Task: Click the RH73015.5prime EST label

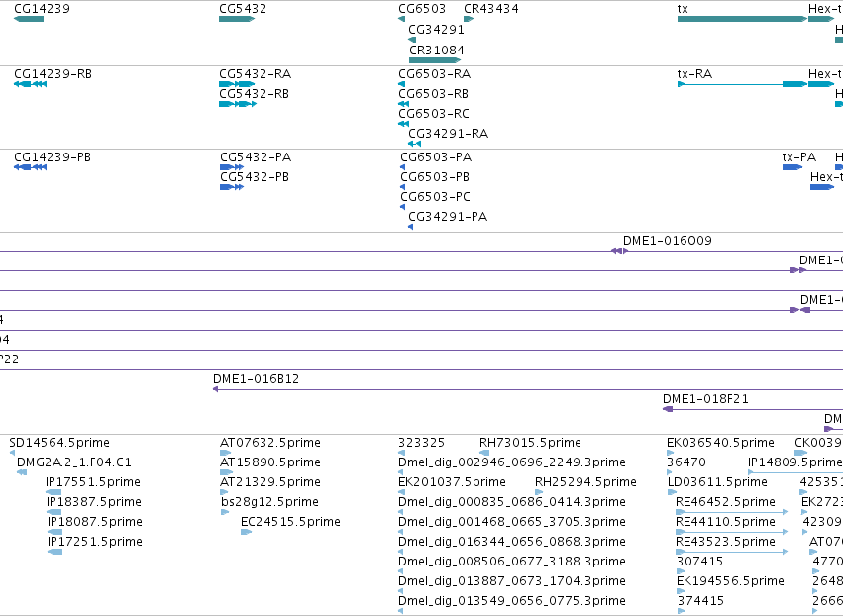Action: coord(530,443)
